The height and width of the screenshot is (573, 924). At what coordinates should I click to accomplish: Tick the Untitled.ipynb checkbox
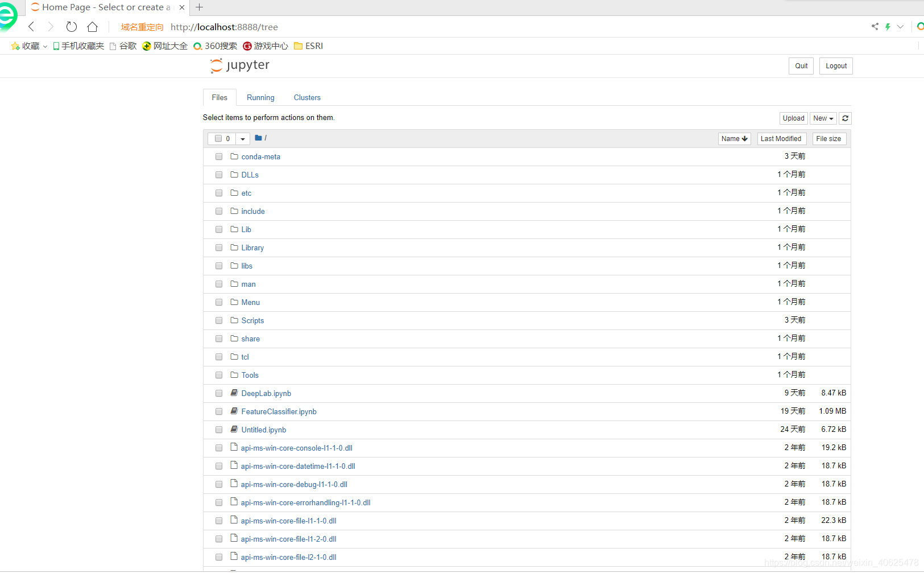pyautogui.click(x=219, y=430)
